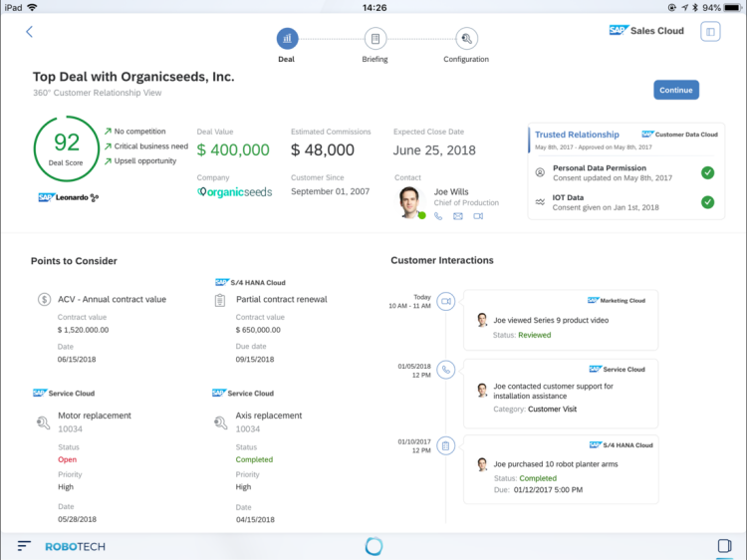The height and width of the screenshot is (560, 747).
Task: Click the Deal Score 92 circle
Action: coord(66,148)
